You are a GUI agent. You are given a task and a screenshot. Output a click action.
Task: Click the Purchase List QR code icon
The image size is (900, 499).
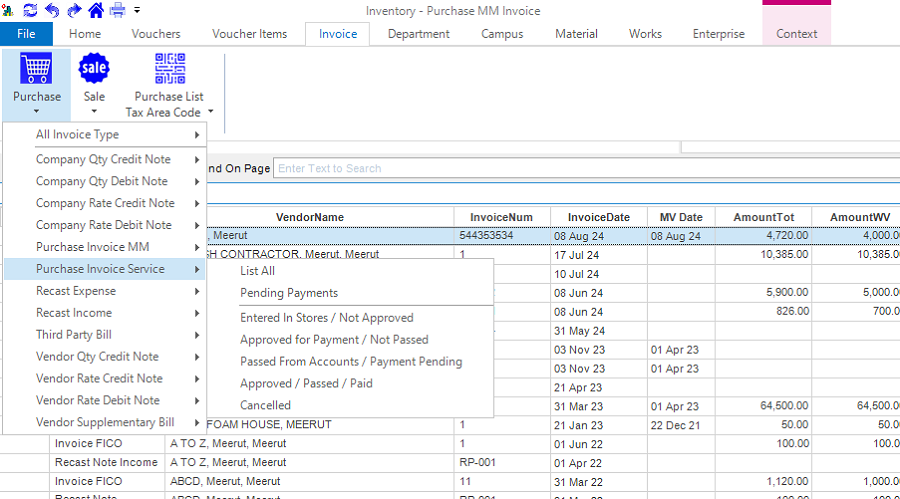pyautogui.click(x=169, y=69)
